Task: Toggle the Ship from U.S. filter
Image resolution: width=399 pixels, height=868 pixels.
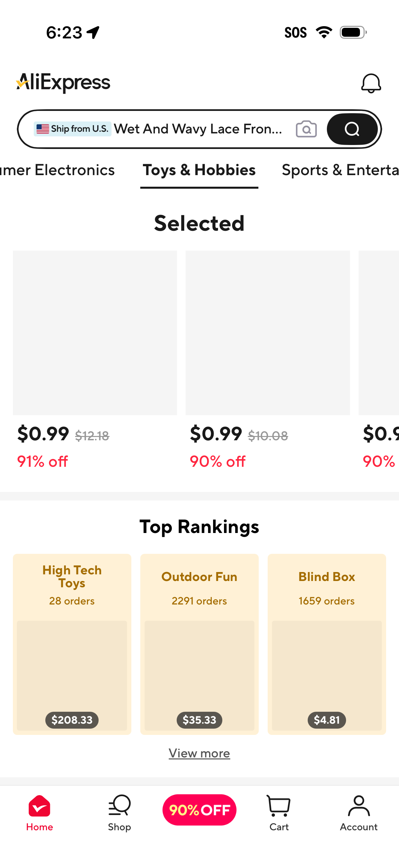Action: coord(73,129)
